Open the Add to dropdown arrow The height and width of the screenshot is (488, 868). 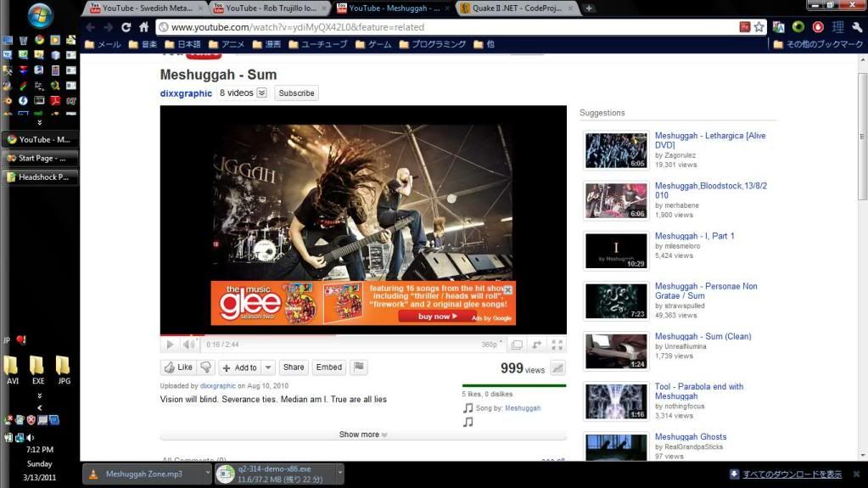click(x=268, y=367)
